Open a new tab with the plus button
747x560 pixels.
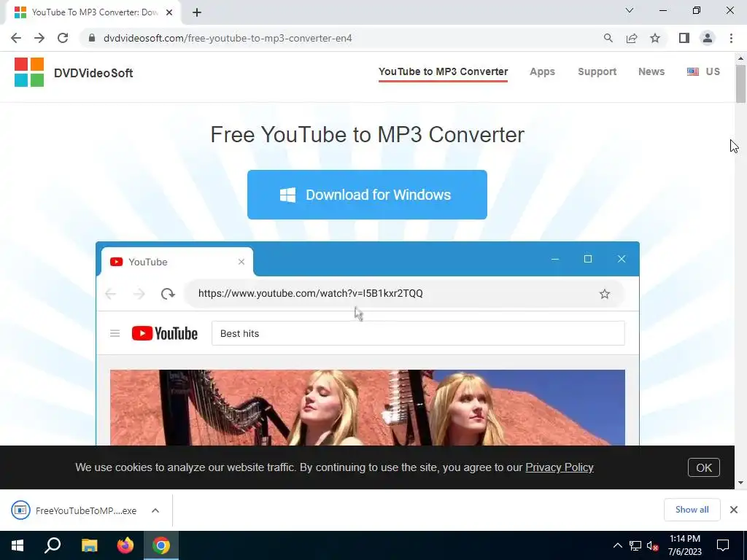coord(197,12)
